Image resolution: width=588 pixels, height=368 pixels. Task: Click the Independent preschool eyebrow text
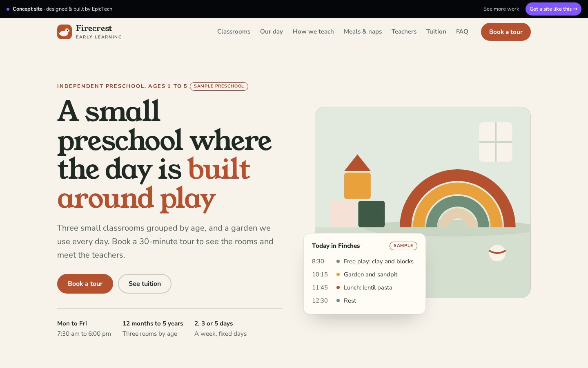coord(122,86)
